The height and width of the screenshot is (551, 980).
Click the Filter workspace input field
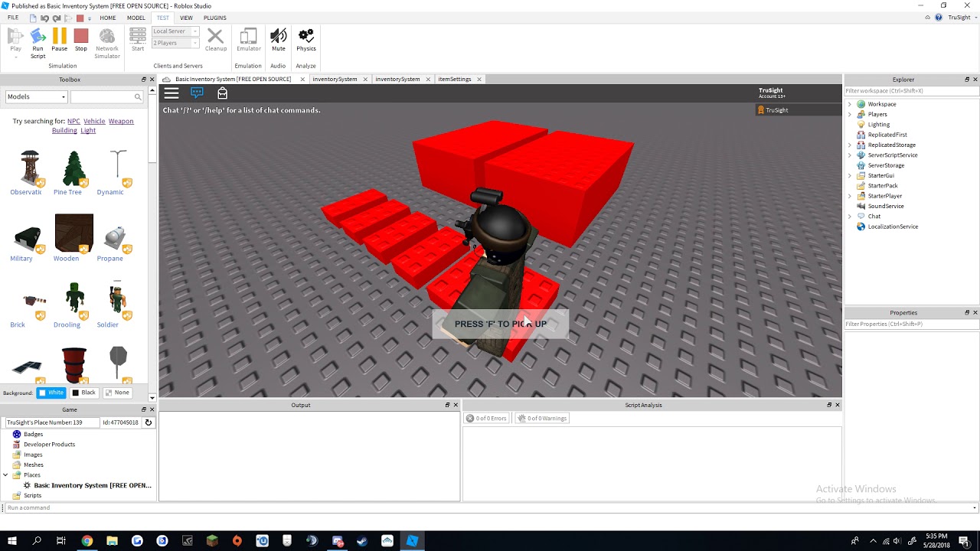point(911,91)
